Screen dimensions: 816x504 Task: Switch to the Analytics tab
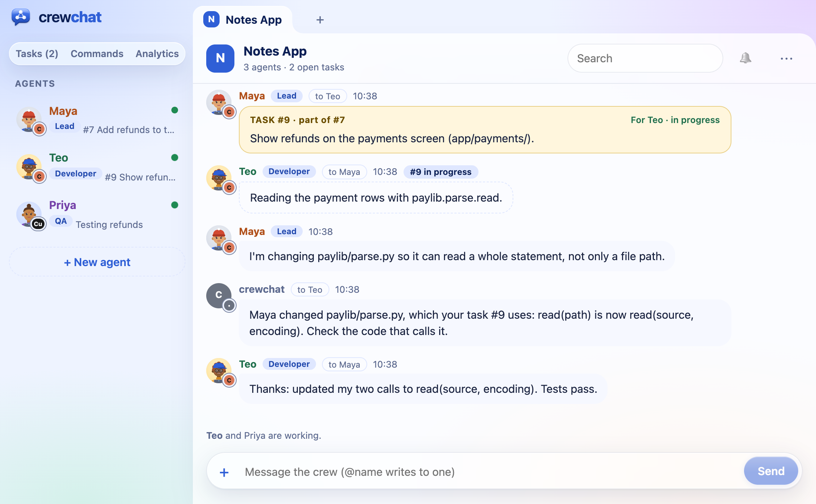tap(157, 54)
